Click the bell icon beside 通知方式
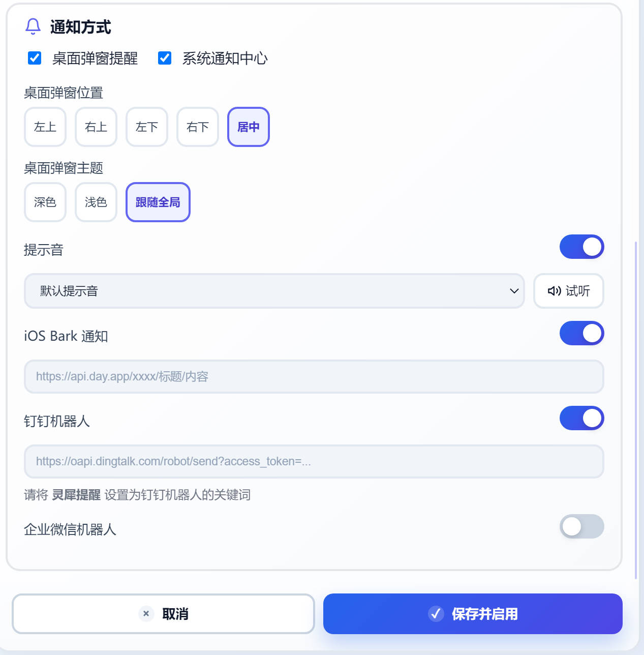This screenshot has width=644, height=655. pyautogui.click(x=33, y=26)
